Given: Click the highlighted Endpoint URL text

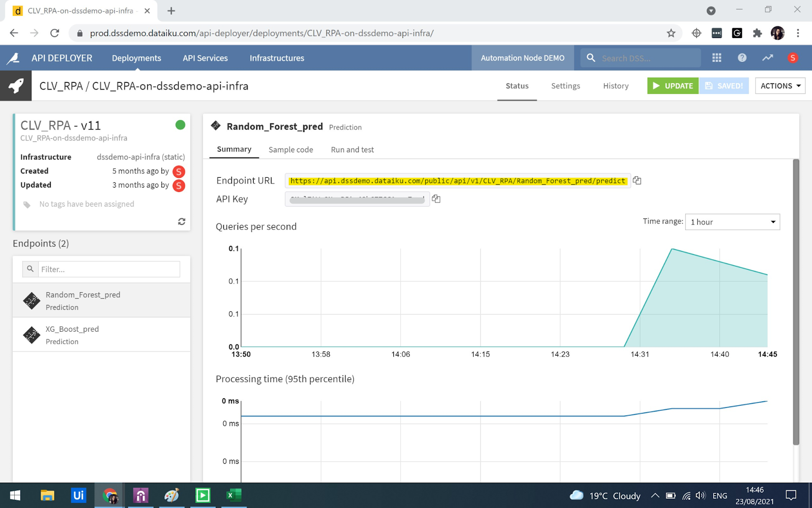Looking at the screenshot, I should coord(458,181).
